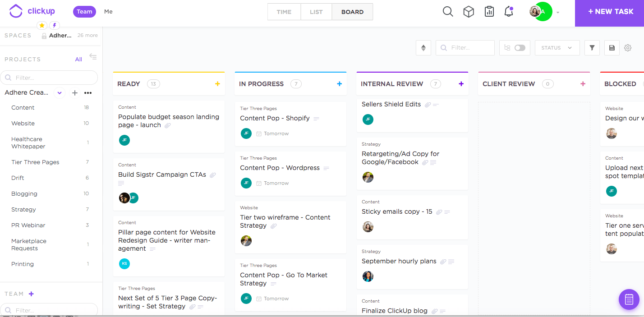
Task: Open user avatar dropdown arrow
Action: click(x=558, y=13)
